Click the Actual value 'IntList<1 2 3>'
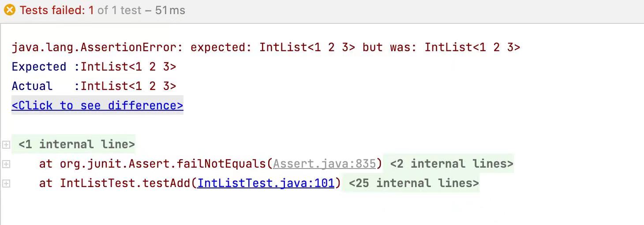This screenshot has height=225, width=644. (128, 86)
